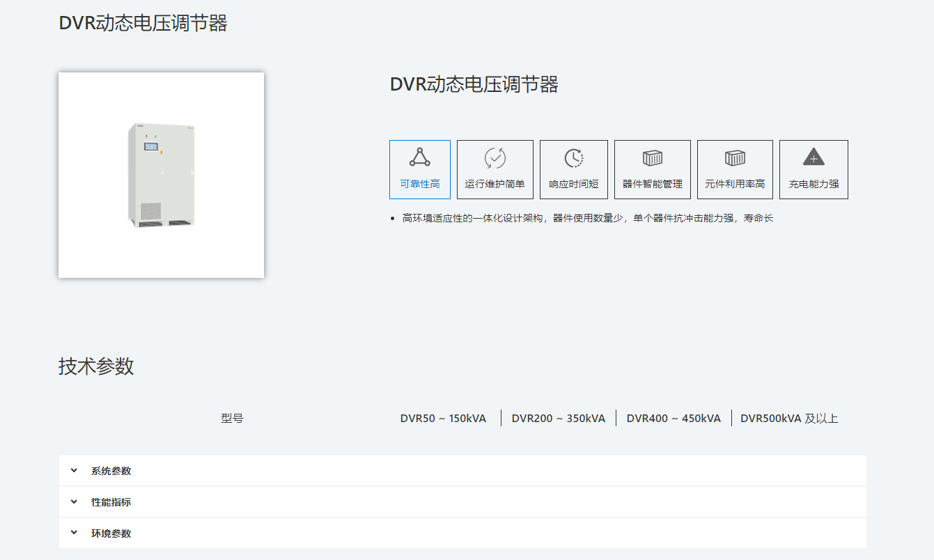Viewport: 934px width, 560px height.
Task: Show the 器件智能管理 feature text
Action: [652, 185]
